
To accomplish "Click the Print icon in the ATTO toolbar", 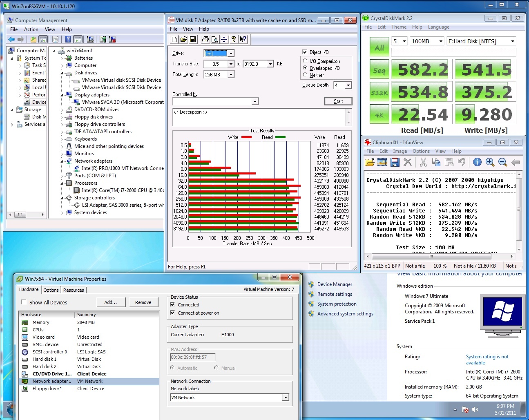I will click(205, 39).
